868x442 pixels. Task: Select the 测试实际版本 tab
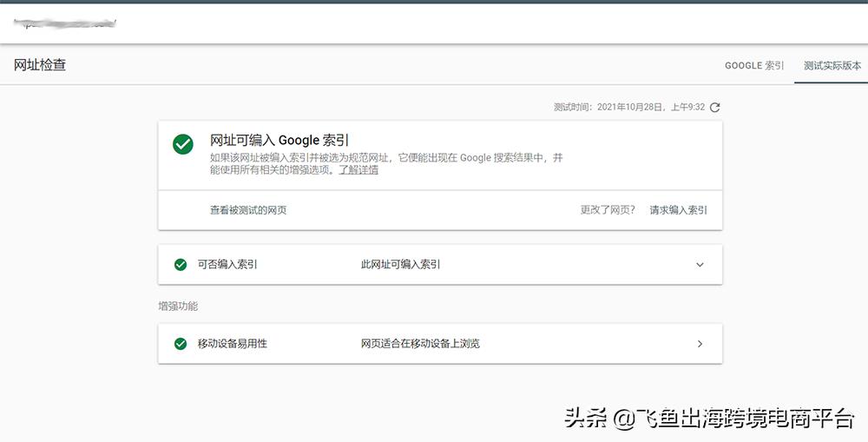pos(832,65)
